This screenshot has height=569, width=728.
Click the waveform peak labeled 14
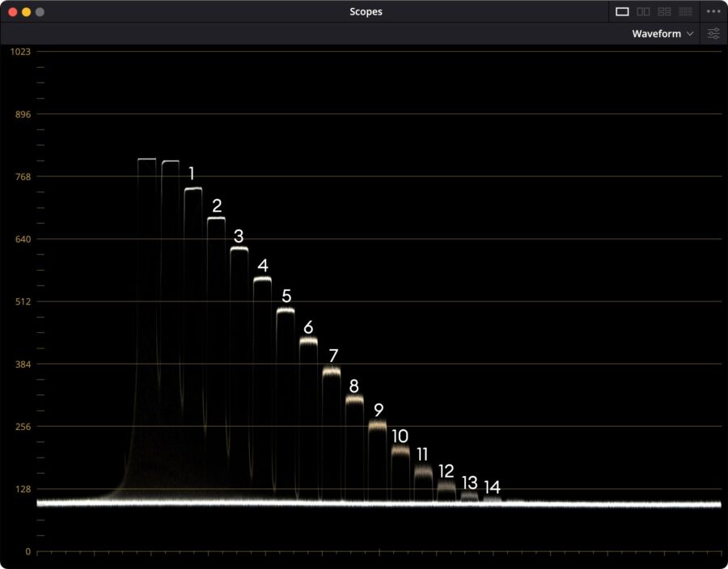(x=492, y=499)
